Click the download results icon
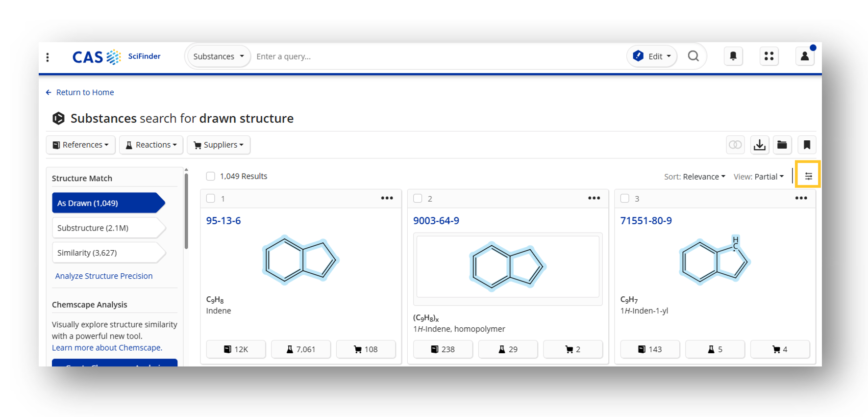 tap(760, 145)
